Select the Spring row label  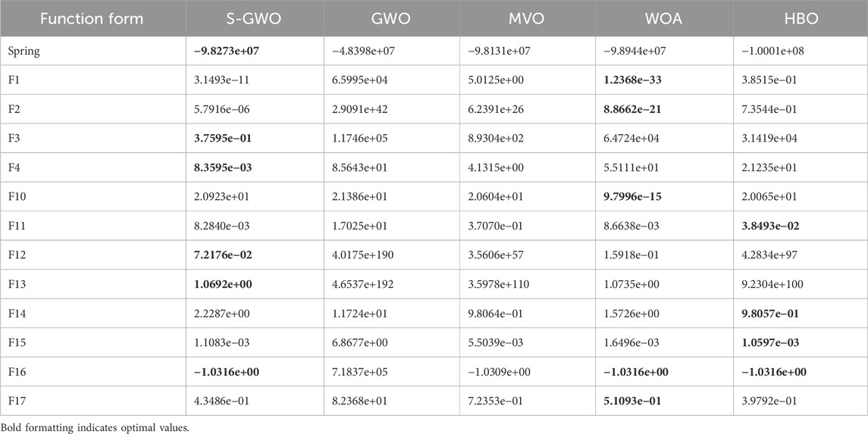25,51
